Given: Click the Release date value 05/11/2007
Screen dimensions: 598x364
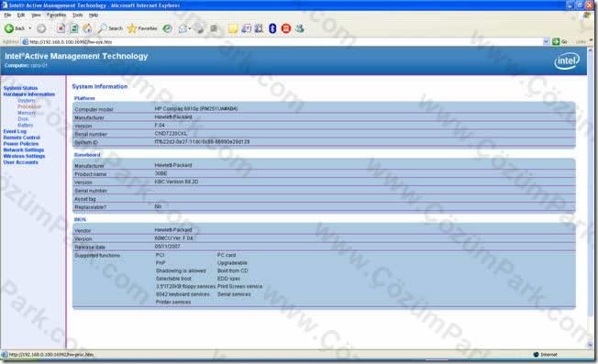Looking at the screenshot, I should (168, 247).
